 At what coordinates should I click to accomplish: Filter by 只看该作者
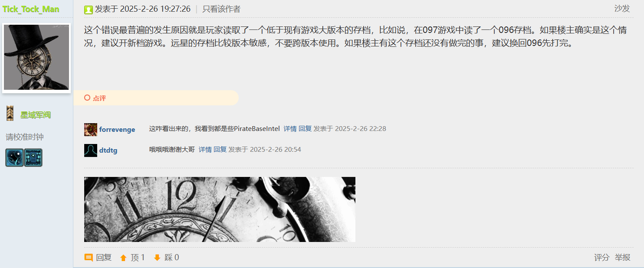click(x=221, y=9)
